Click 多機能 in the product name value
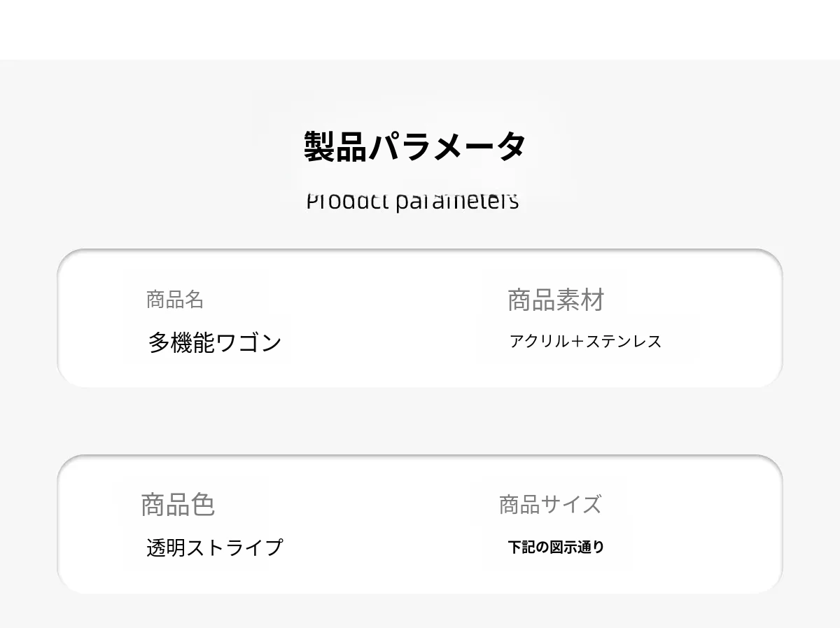The image size is (840, 628). (181, 342)
